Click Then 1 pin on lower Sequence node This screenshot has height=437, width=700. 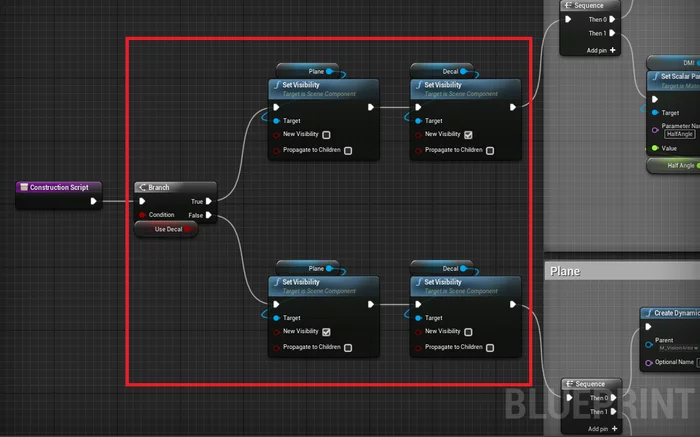click(613, 412)
